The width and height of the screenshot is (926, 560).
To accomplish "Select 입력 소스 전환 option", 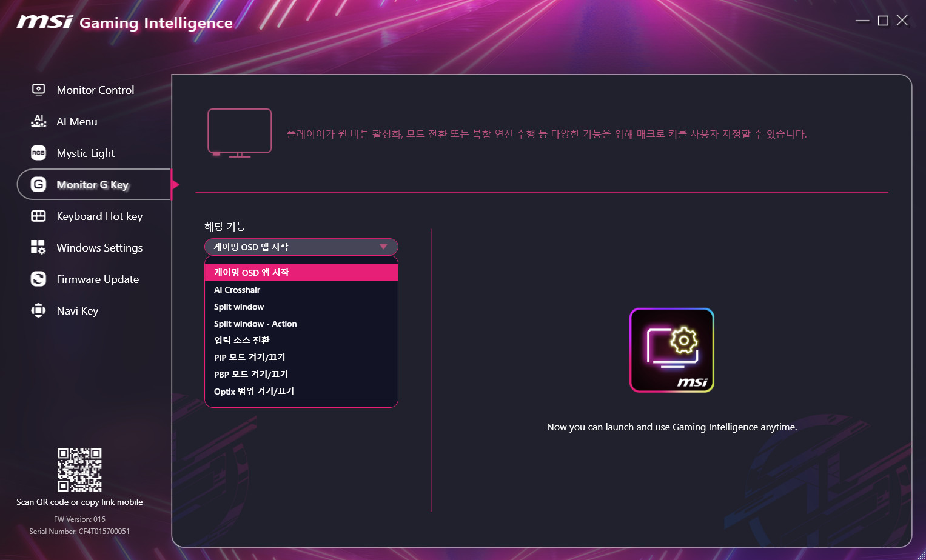I will [x=241, y=340].
